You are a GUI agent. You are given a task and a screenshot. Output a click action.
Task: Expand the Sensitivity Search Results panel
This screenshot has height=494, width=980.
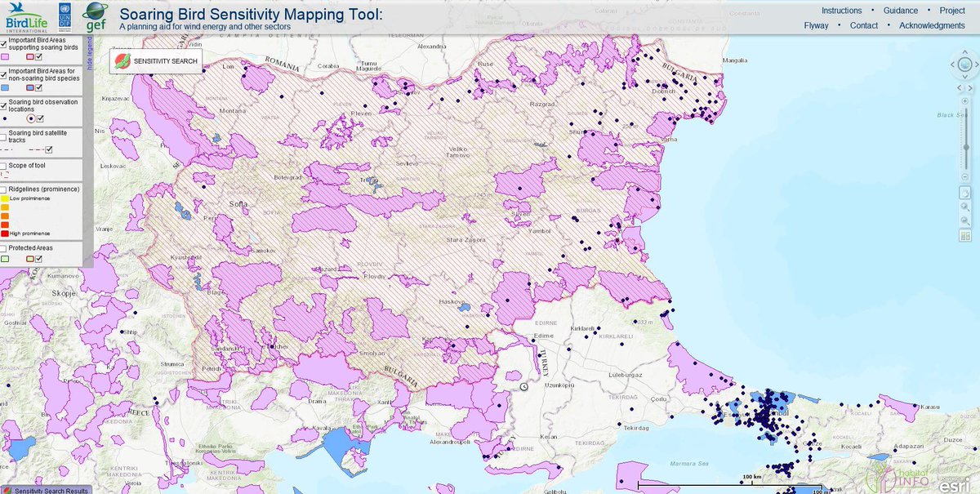point(47,490)
